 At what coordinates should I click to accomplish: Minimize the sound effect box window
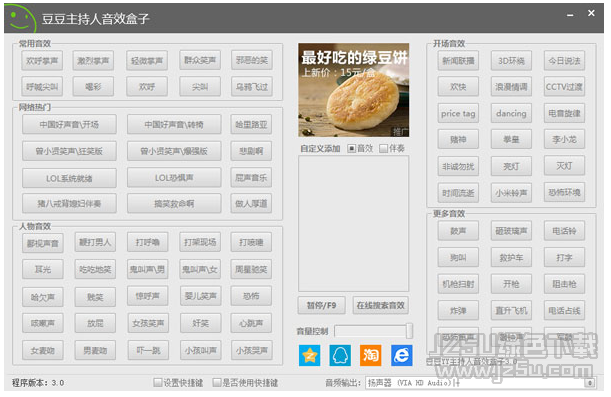(x=570, y=15)
